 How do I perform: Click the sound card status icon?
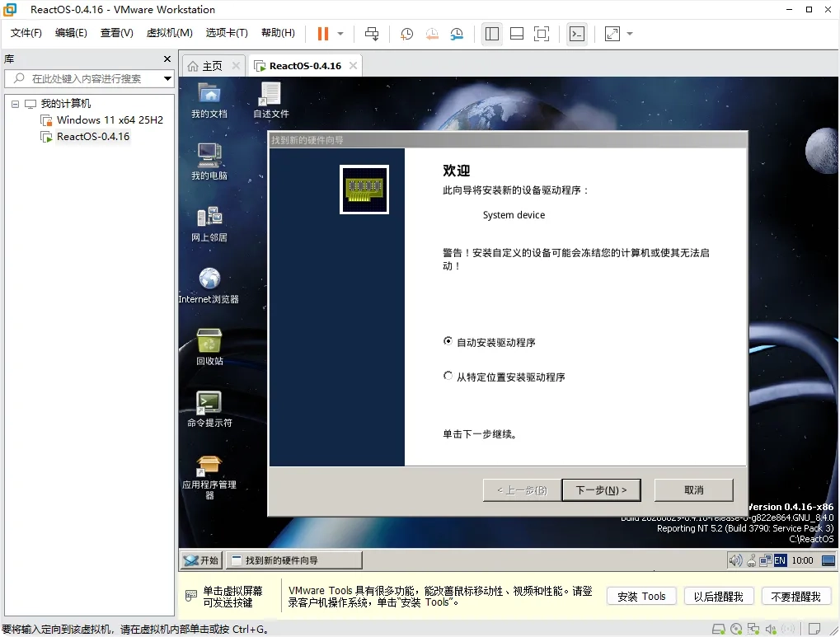click(x=771, y=629)
